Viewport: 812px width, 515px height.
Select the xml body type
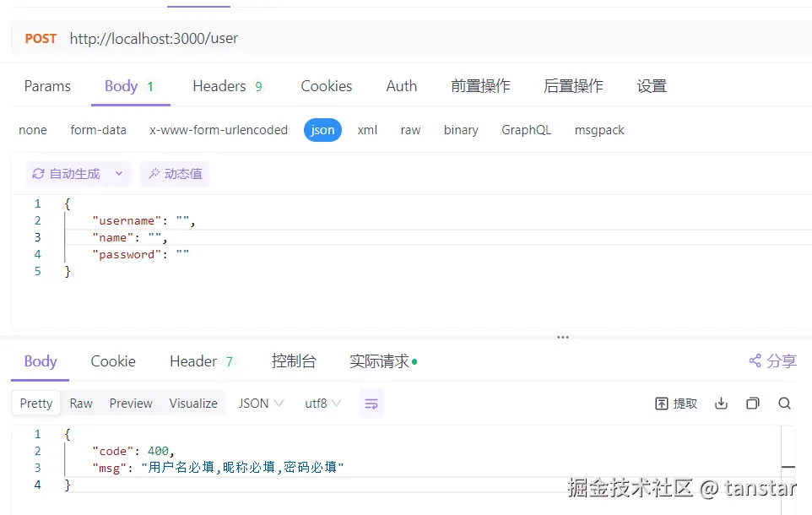tap(367, 130)
